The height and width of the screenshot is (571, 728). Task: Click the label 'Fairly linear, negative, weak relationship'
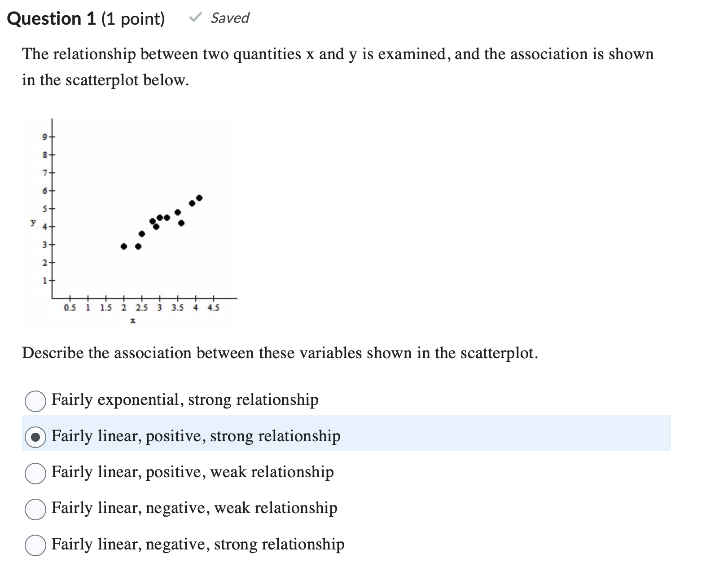(x=194, y=509)
